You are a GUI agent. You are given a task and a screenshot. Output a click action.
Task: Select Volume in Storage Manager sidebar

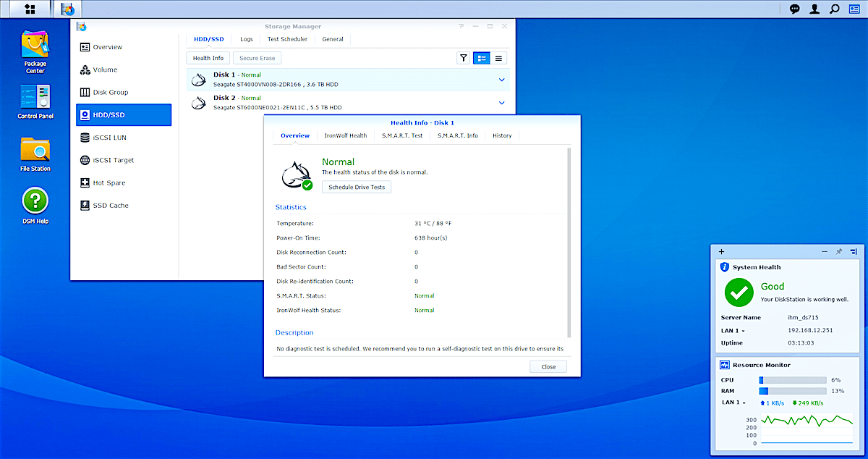coord(124,70)
